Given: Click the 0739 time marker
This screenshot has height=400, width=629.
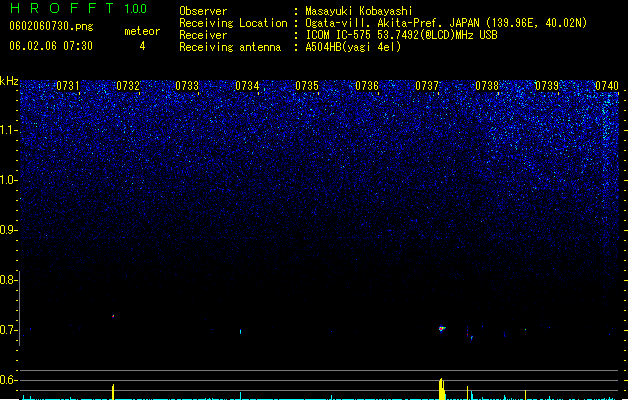Looking at the screenshot, I should 547,86.
